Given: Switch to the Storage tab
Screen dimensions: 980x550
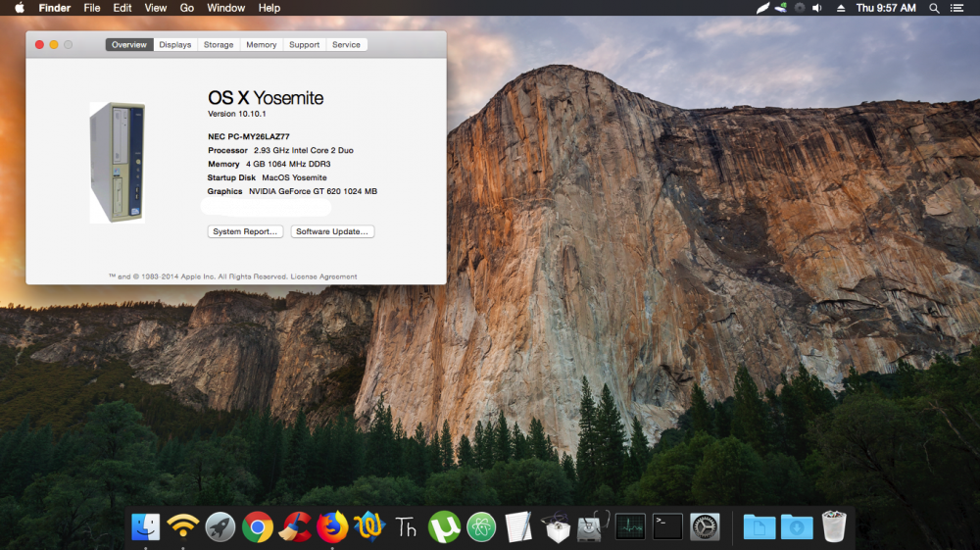Looking at the screenshot, I should (x=219, y=44).
